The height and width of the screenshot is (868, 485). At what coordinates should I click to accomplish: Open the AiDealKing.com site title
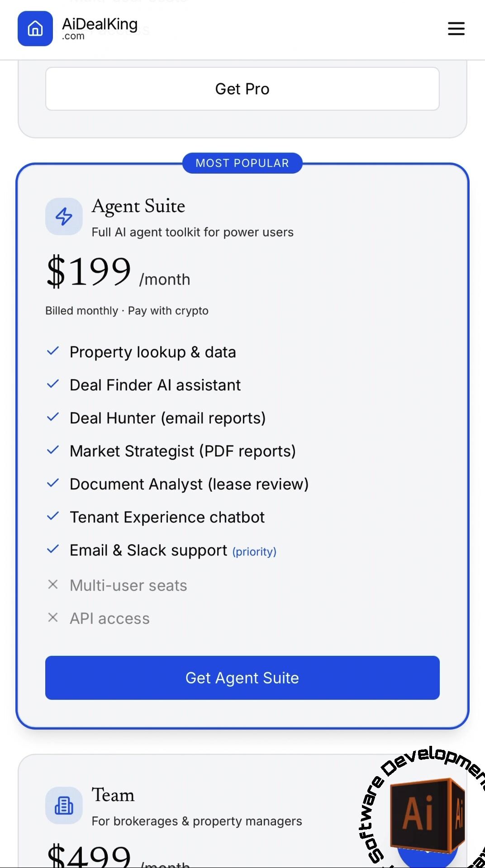click(100, 28)
